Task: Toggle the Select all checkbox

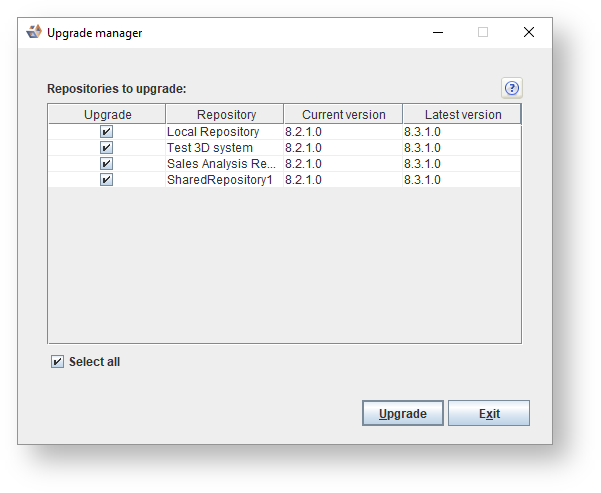Action: [58, 362]
